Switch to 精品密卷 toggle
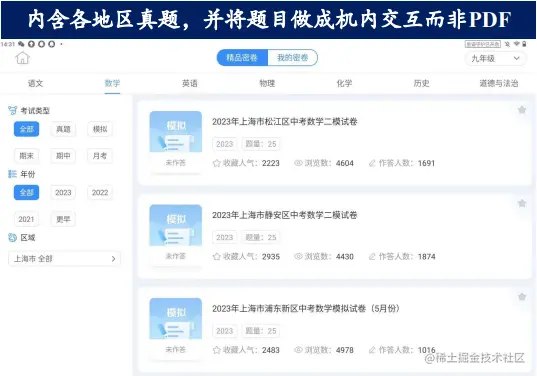Image resolution: width=537 pixels, height=376 pixels. 242,58
